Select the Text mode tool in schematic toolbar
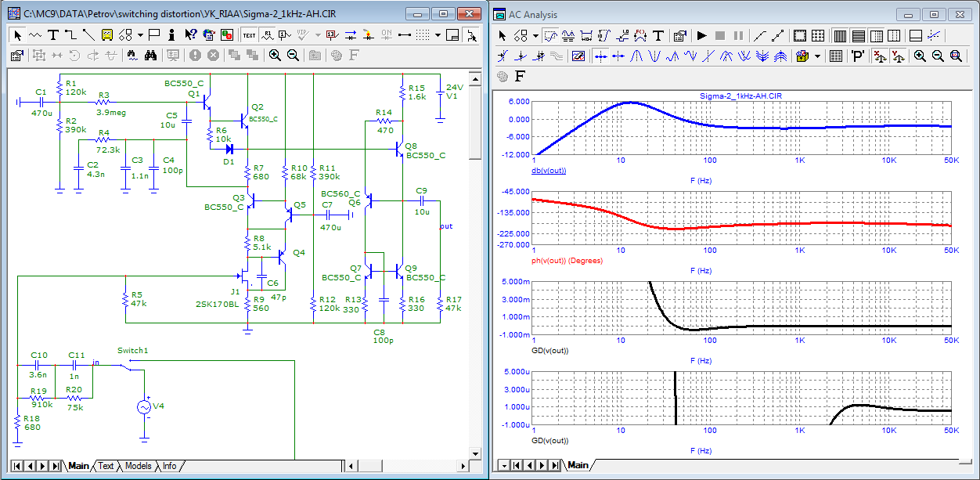The image size is (980, 480). (53, 34)
